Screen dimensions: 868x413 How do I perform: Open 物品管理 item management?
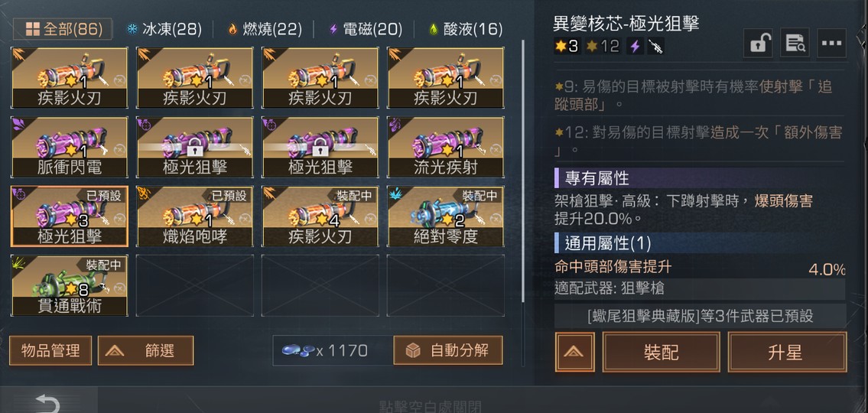[50, 350]
